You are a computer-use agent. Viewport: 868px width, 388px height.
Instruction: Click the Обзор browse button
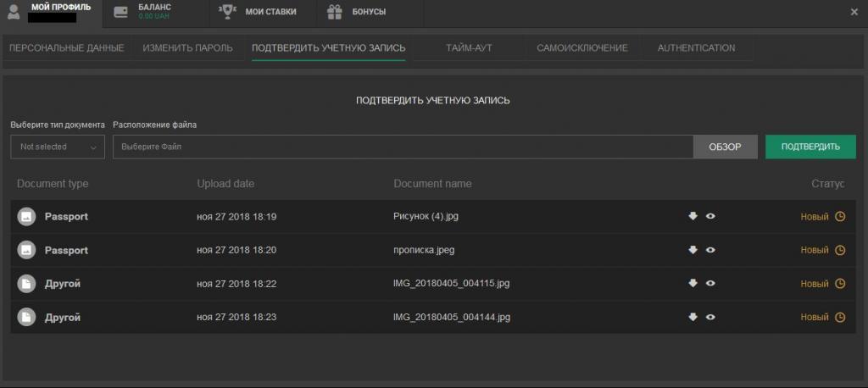pos(725,147)
